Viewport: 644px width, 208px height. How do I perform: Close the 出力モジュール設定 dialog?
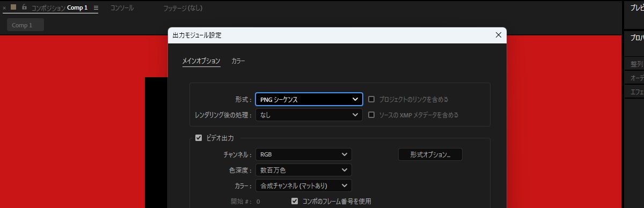tap(499, 35)
